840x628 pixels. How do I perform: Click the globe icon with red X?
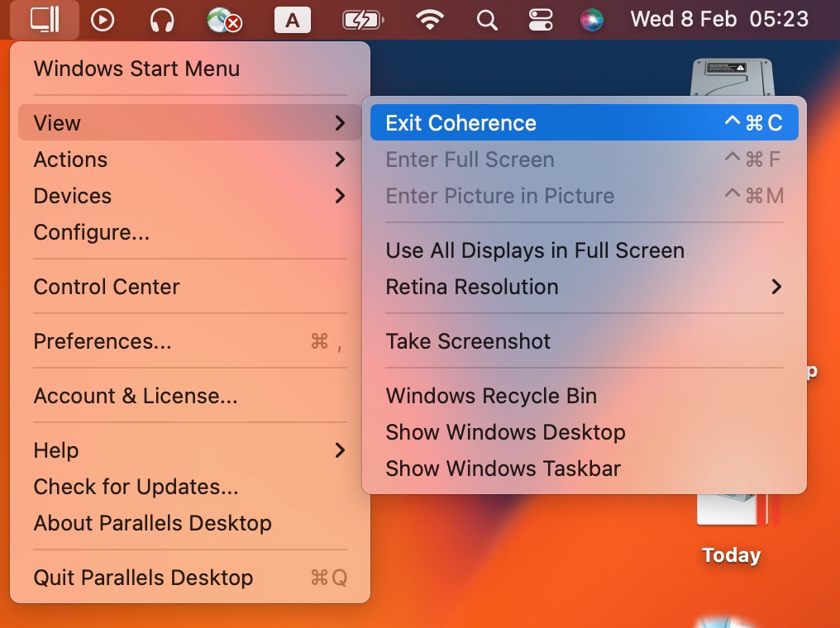pos(224,20)
